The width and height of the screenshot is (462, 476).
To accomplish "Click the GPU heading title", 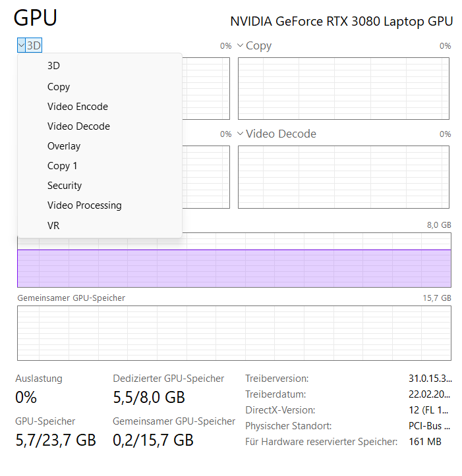I will click(36, 18).
